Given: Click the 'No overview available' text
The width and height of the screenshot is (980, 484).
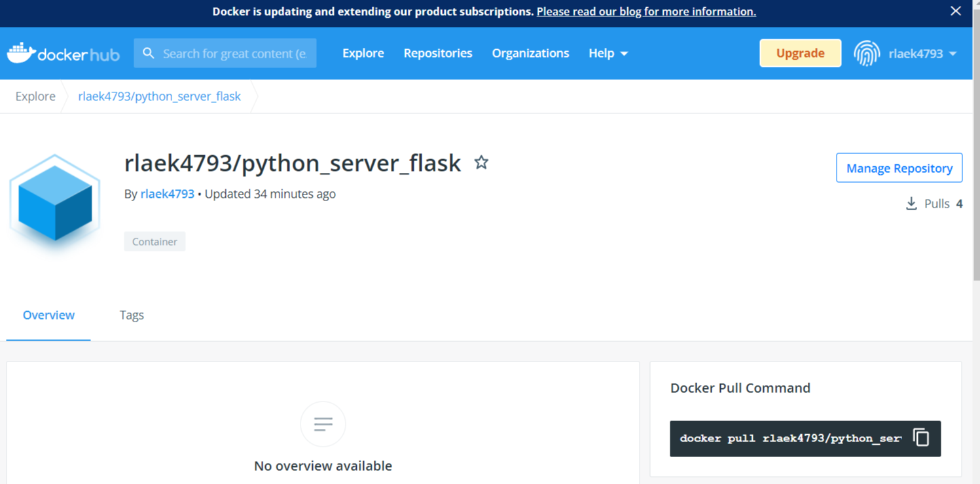Looking at the screenshot, I should (323, 466).
